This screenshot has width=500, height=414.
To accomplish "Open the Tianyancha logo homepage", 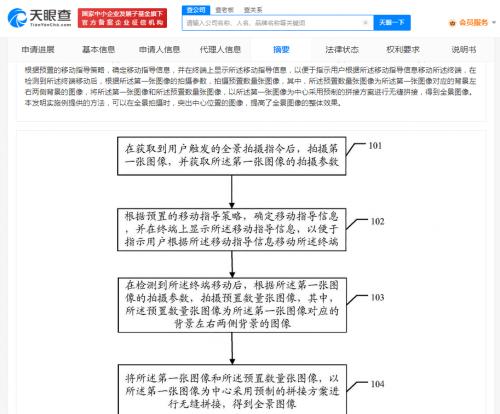I will pos(39,18).
